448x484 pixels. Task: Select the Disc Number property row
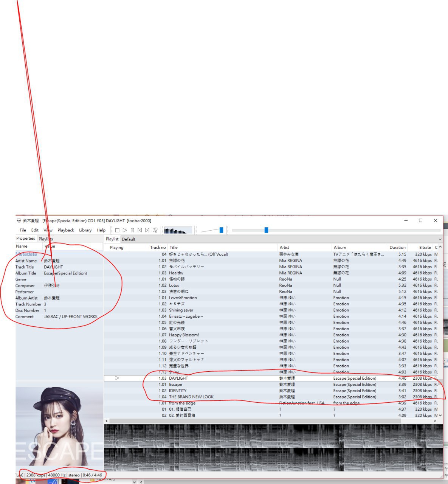coord(59,310)
